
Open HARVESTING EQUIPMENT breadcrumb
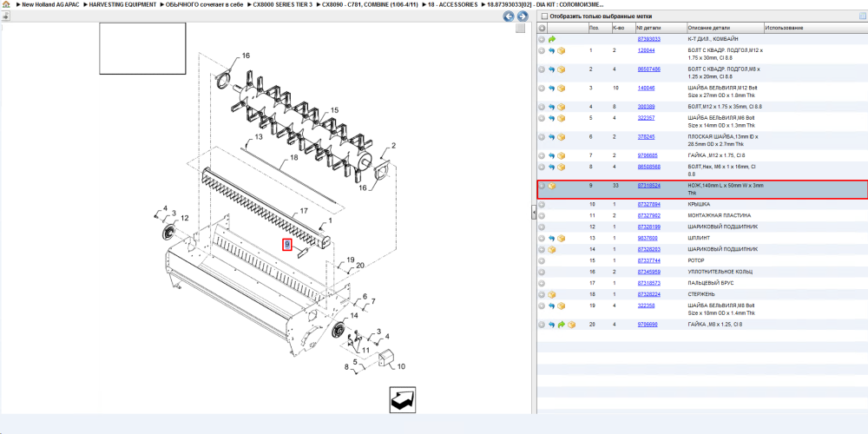[x=123, y=4]
